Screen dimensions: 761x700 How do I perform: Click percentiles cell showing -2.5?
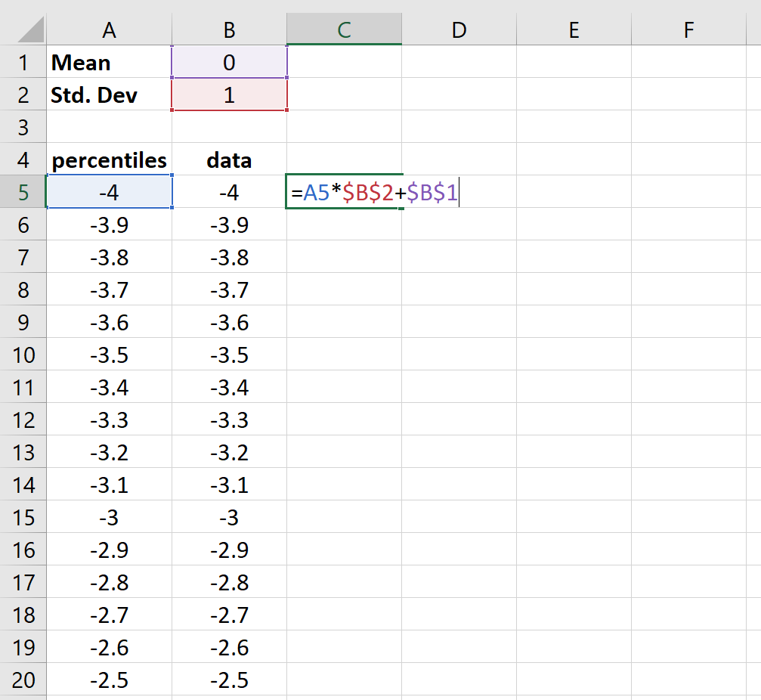[109, 680]
